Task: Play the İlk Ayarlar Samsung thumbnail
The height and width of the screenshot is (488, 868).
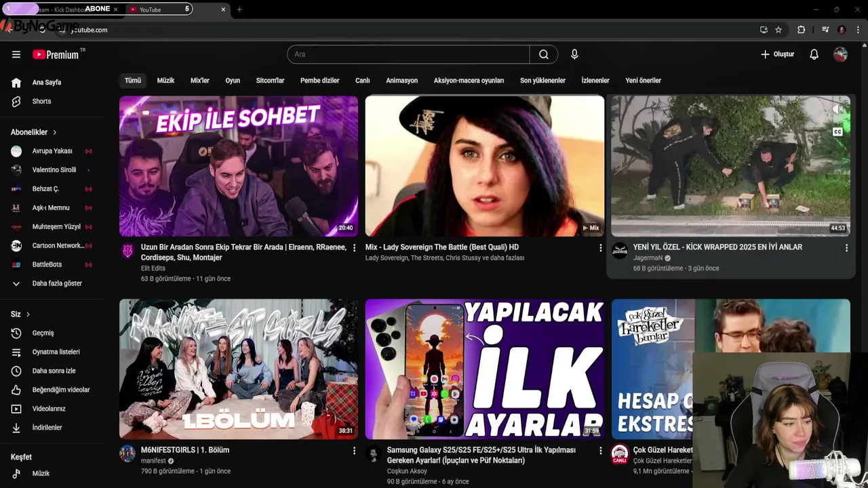Action: tap(485, 369)
